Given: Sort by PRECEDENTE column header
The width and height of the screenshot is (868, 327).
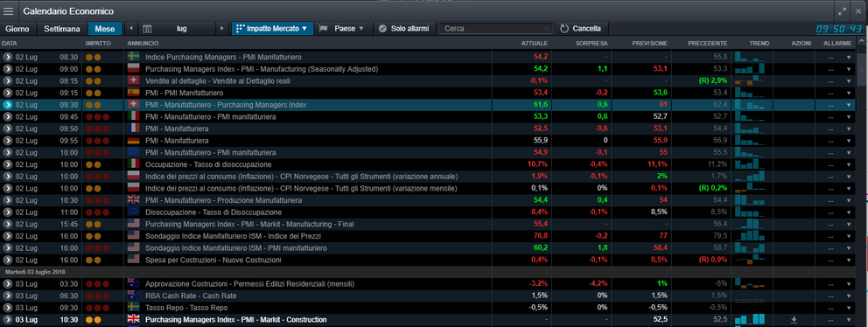Looking at the screenshot, I should (708, 43).
